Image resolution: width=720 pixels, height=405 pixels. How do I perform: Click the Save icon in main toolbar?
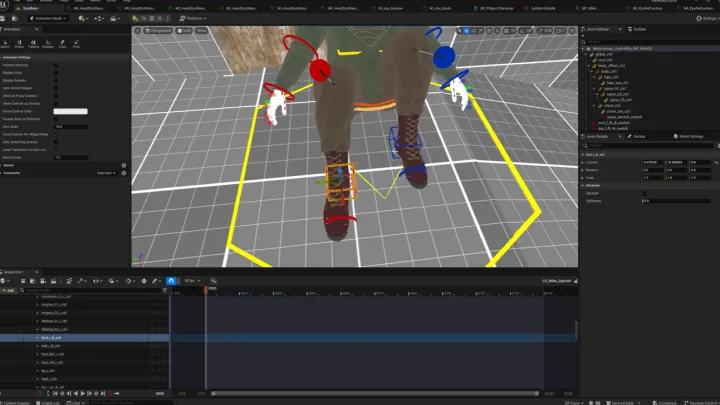[3, 18]
